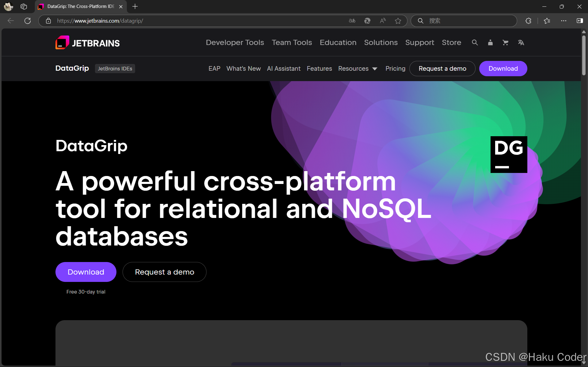
Task: Open the account profile icon
Action: (490, 43)
